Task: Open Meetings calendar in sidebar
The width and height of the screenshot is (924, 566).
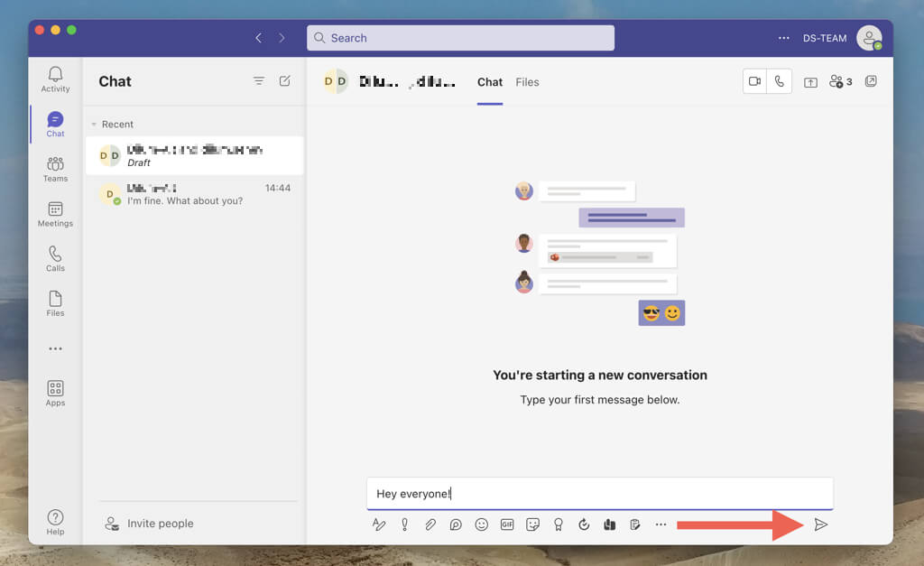Action: pyautogui.click(x=55, y=214)
